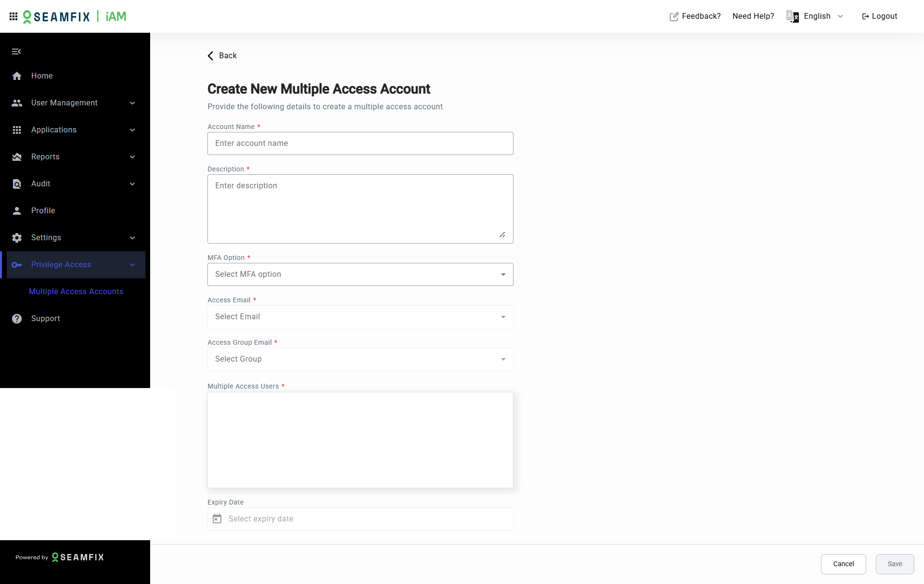Image resolution: width=924 pixels, height=584 pixels.
Task: Click the Audit magnifier document icon
Action: pos(17,184)
